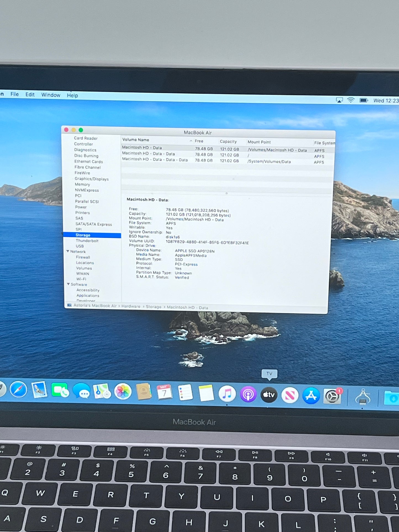Launch Apple TV app from the Dock
The height and width of the screenshot is (532, 399).
pyautogui.click(x=269, y=395)
